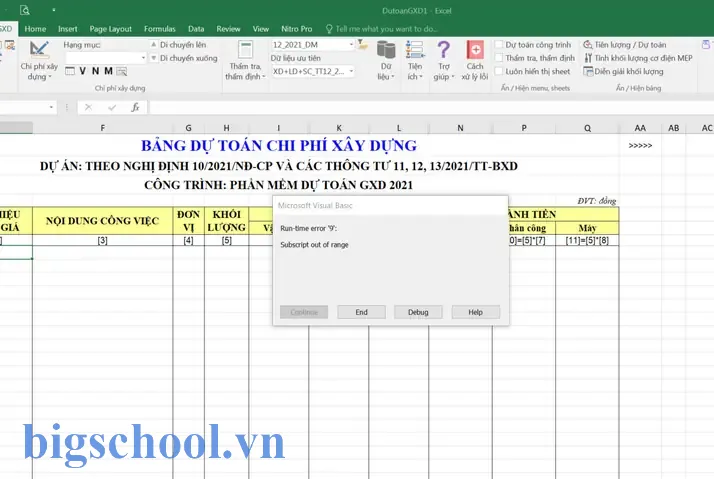Image resolution: width=714 pixels, height=479 pixels.
Task: Select column H header
Action: 226,128
